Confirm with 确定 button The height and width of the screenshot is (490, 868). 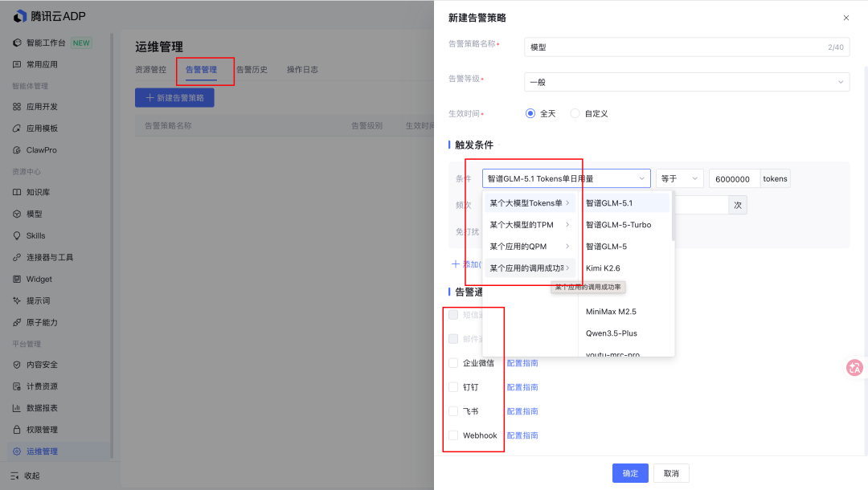[630, 473]
